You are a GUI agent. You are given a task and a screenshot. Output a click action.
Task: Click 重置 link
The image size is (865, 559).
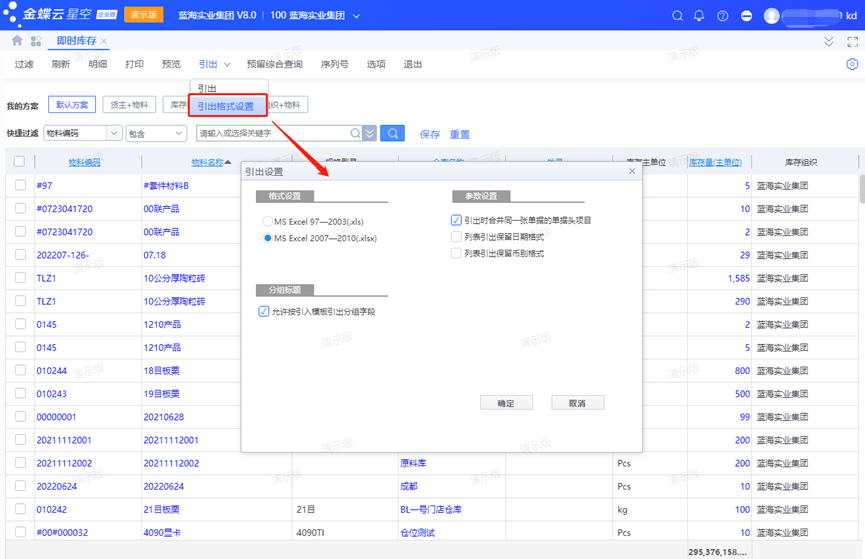tap(460, 134)
